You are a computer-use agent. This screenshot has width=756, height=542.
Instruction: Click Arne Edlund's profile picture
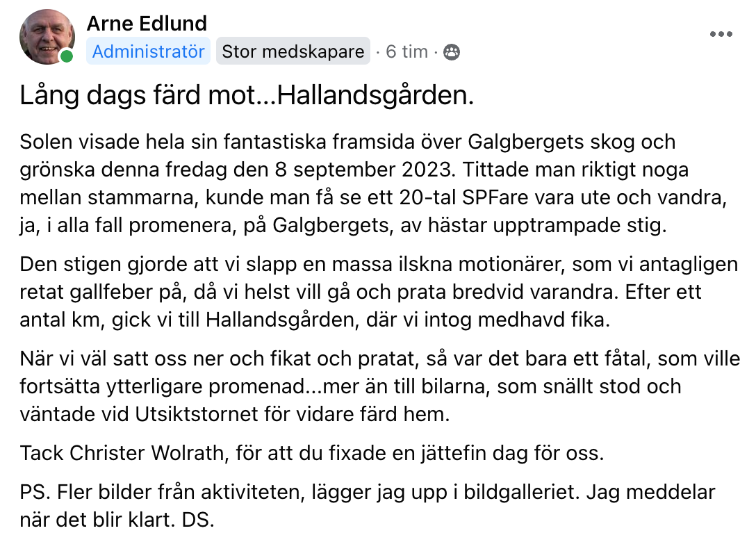click(x=47, y=37)
